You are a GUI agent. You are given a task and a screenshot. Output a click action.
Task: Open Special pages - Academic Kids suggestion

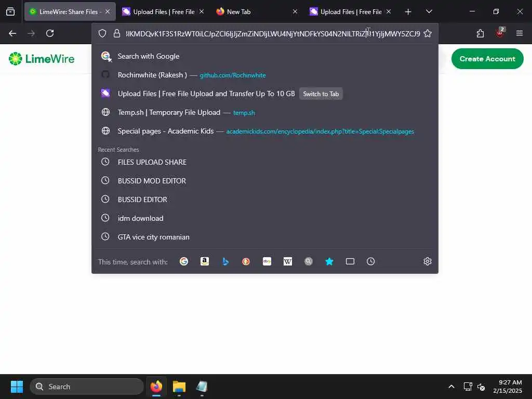tap(264, 131)
